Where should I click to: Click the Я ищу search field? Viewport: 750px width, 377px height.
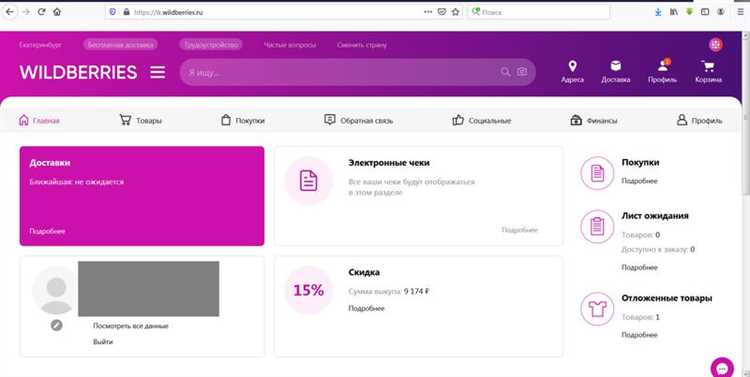pyautogui.click(x=340, y=72)
